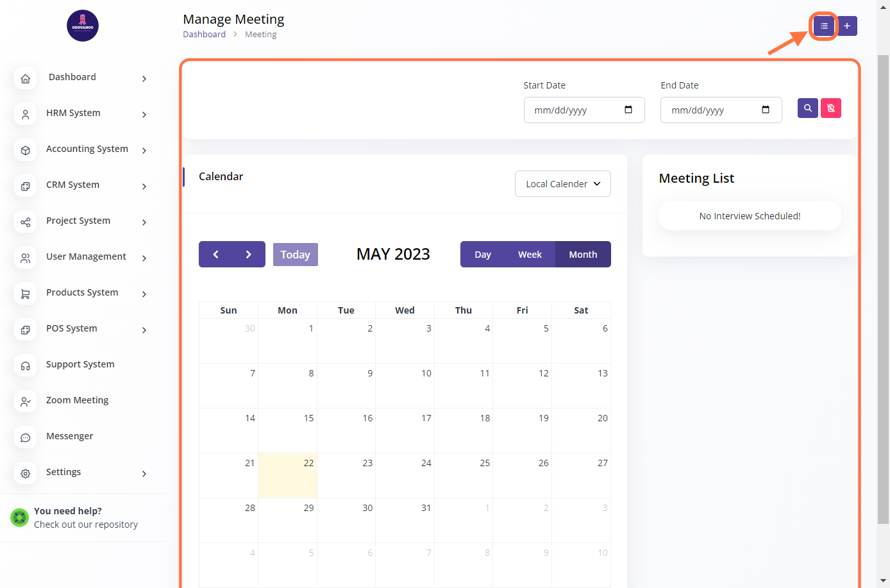Viewport: 890px width, 588px height.
Task: Click the red trash reset icon
Action: tap(831, 108)
